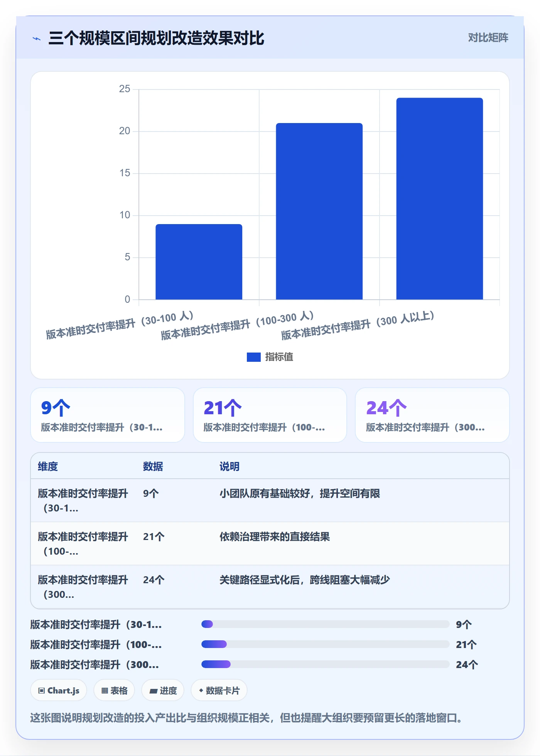The image size is (540, 756).
Task: Click the bar for 300 人以上 in chart
Action: (x=440, y=199)
